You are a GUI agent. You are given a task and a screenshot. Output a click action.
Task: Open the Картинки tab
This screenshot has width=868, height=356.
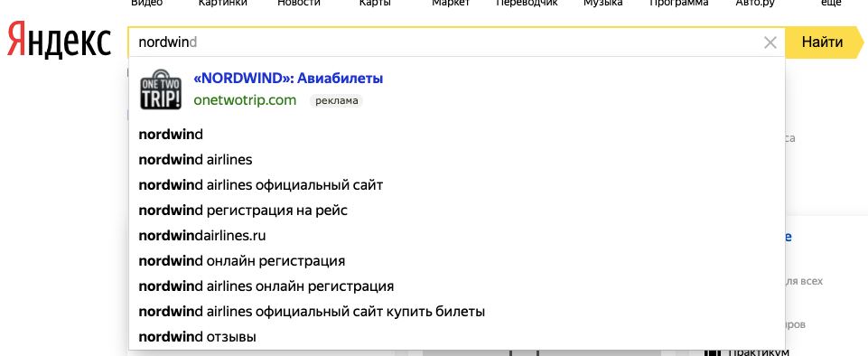click(222, 4)
